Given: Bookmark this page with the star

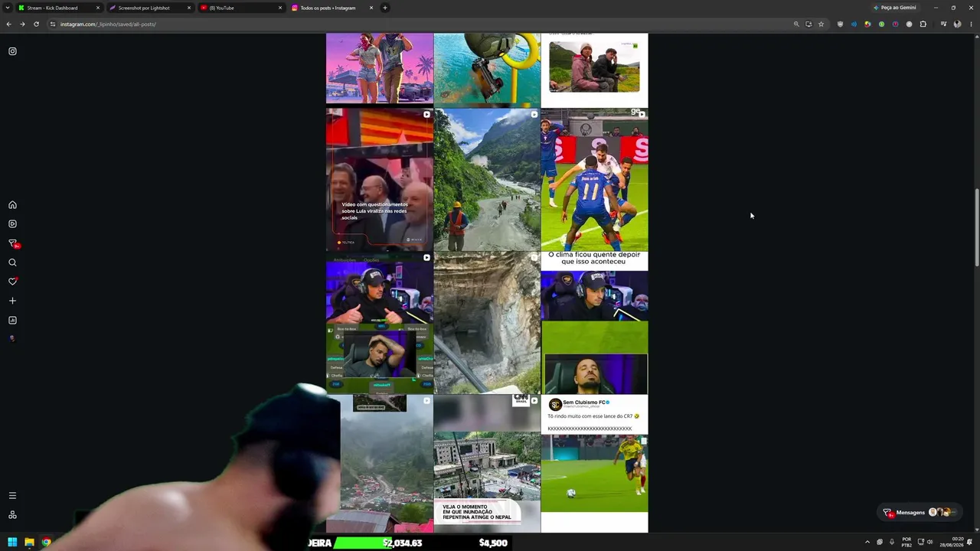Looking at the screenshot, I should (821, 24).
